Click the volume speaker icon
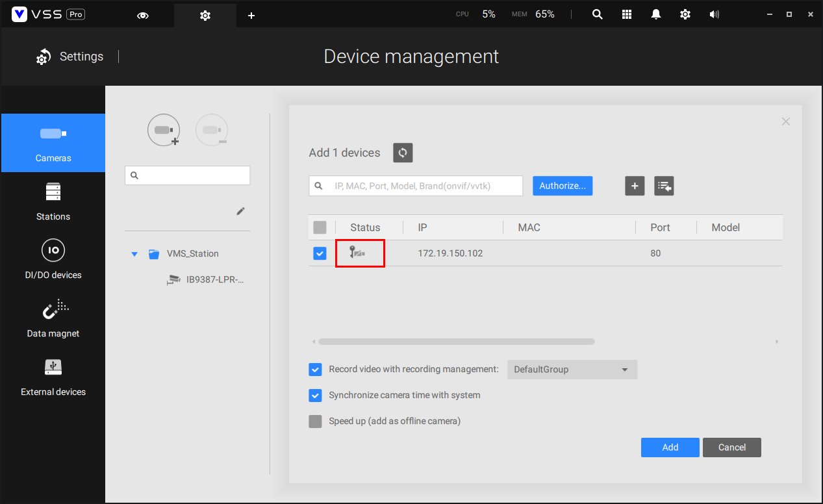823x504 pixels. point(715,14)
